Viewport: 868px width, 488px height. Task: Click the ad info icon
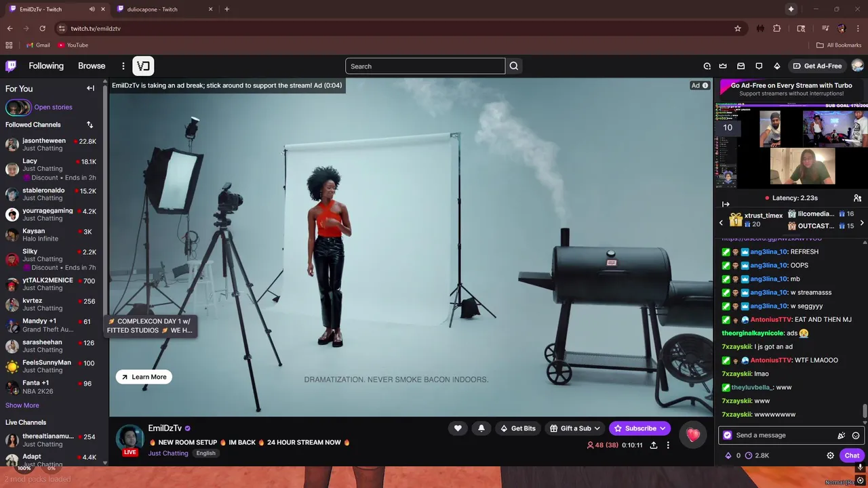[x=705, y=85]
